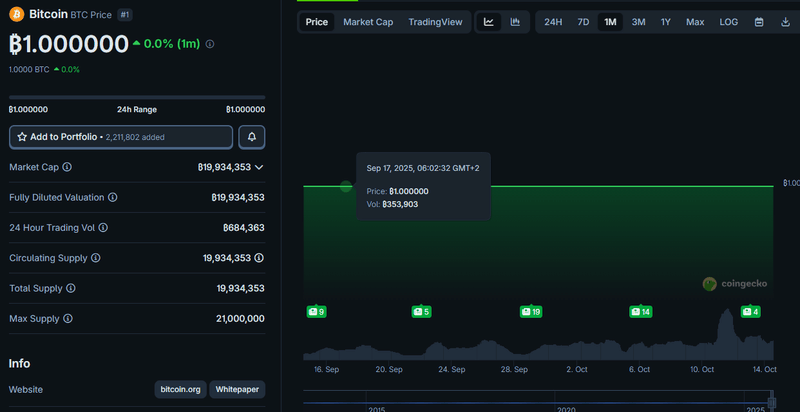800x412 pixels.
Task: Click the Total Supply info icon
Action: pos(71,288)
